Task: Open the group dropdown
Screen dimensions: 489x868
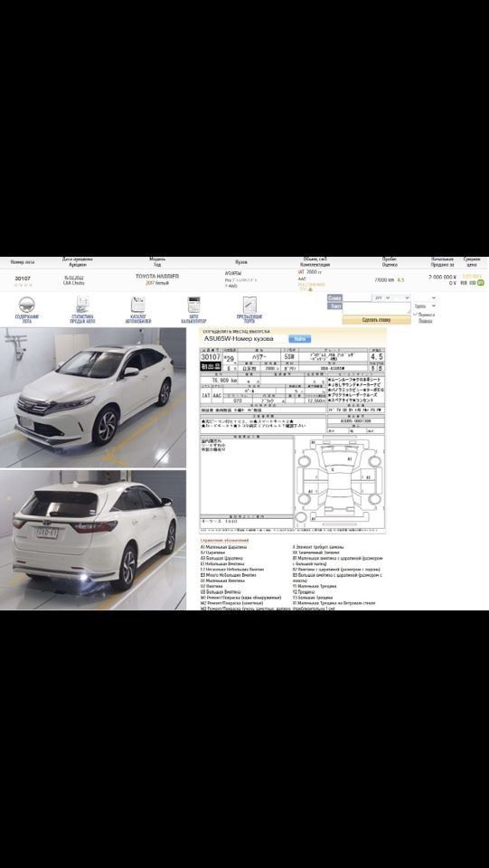Action: point(425,307)
